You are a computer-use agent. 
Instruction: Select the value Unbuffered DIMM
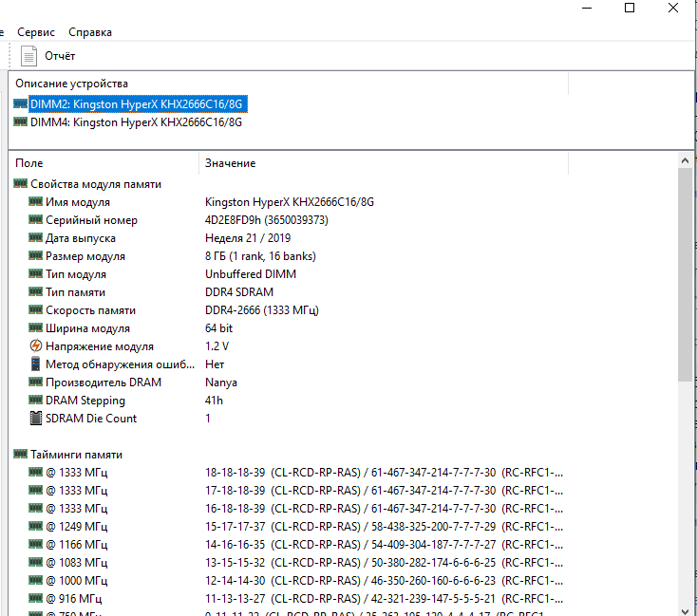(251, 274)
